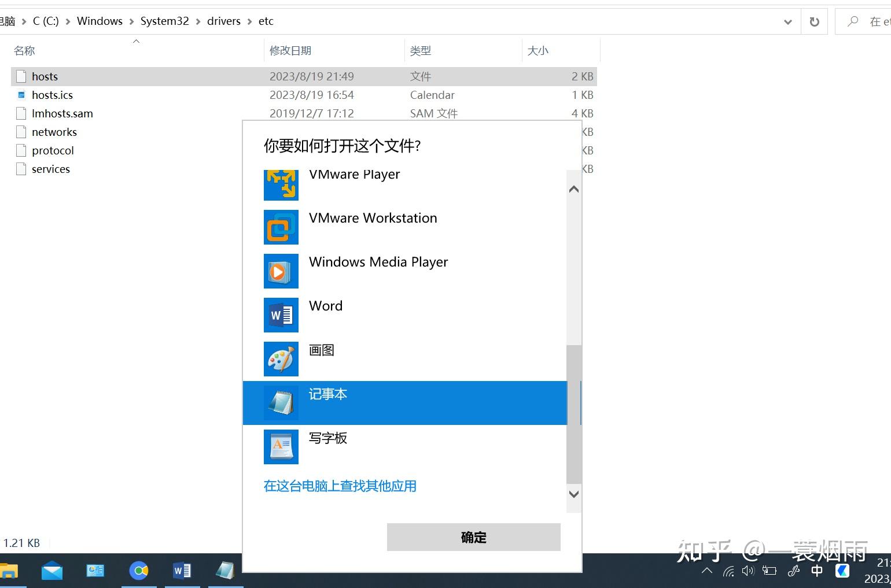The image size is (891, 588).
Task: Select hosts.ics file name
Action: pos(52,95)
